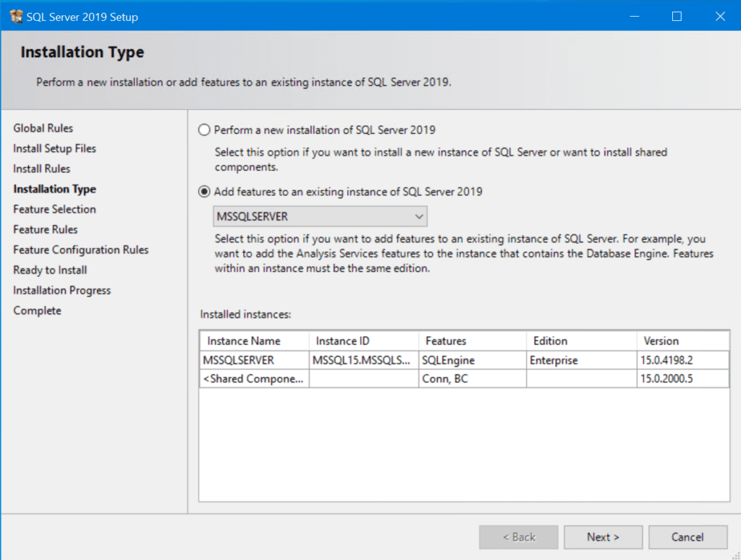Select Installation Progress step
This screenshot has height=560, width=741.
(62, 291)
